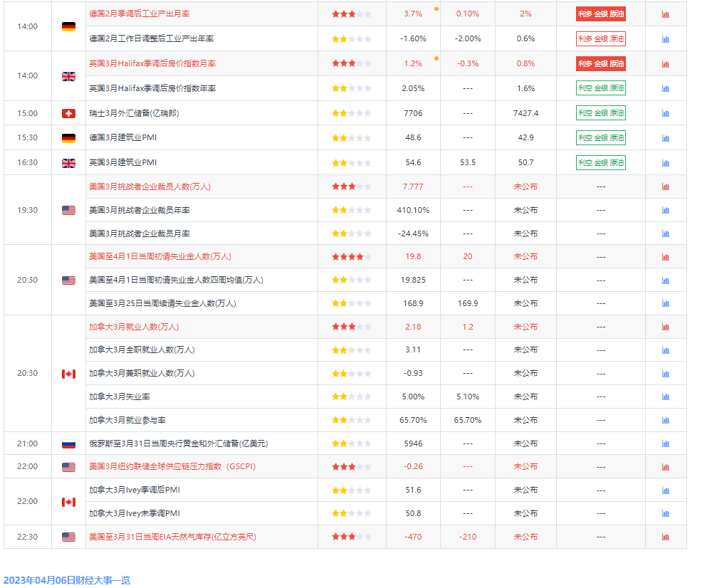Open chart icon for 加拿大3月就业参与率
Image resolution: width=722 pixels, height=588 pixels.
665,420
